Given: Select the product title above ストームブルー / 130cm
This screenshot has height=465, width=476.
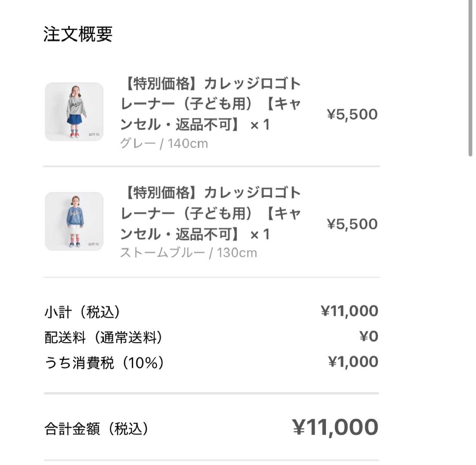Looking at the screenshot, I should (x=211, y=213).
